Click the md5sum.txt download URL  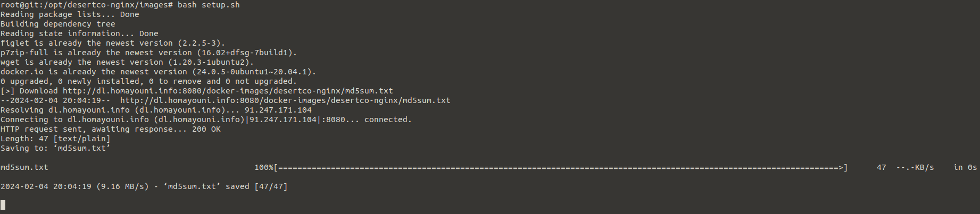coord(228,91)
